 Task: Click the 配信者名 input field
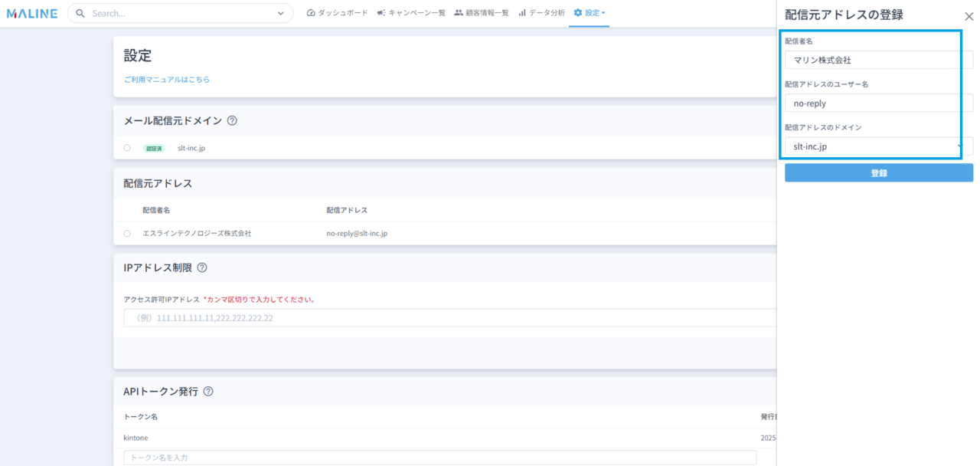[x=878, y=60]
